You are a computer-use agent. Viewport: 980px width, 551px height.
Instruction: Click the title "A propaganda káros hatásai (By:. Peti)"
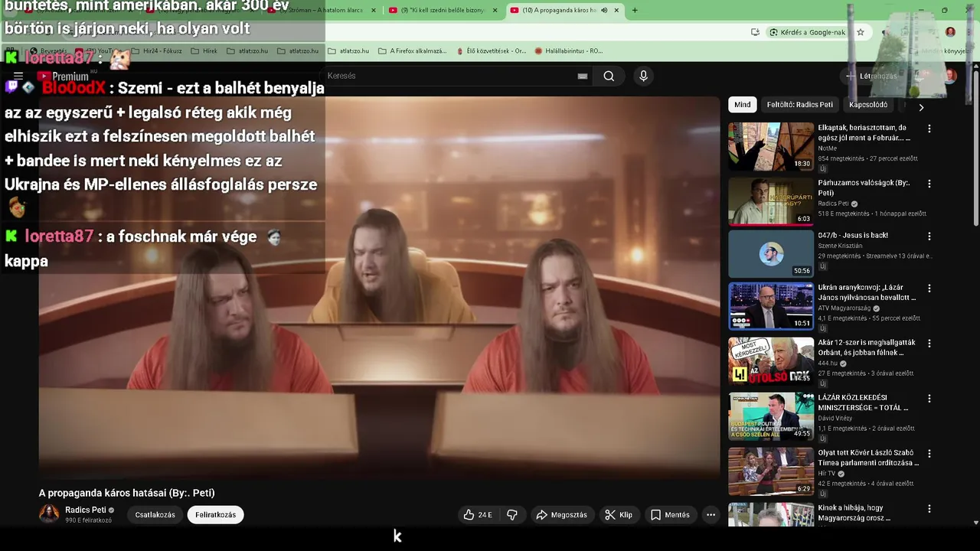point(127,493)
